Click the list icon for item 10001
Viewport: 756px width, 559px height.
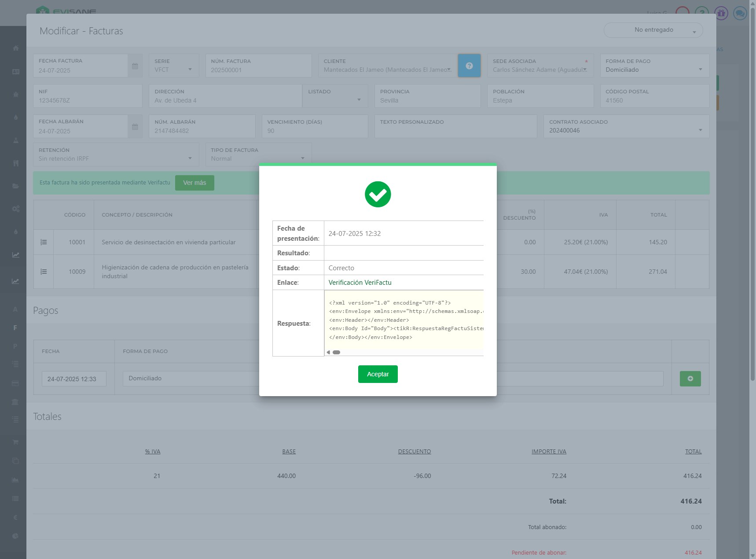coord(44,242)
